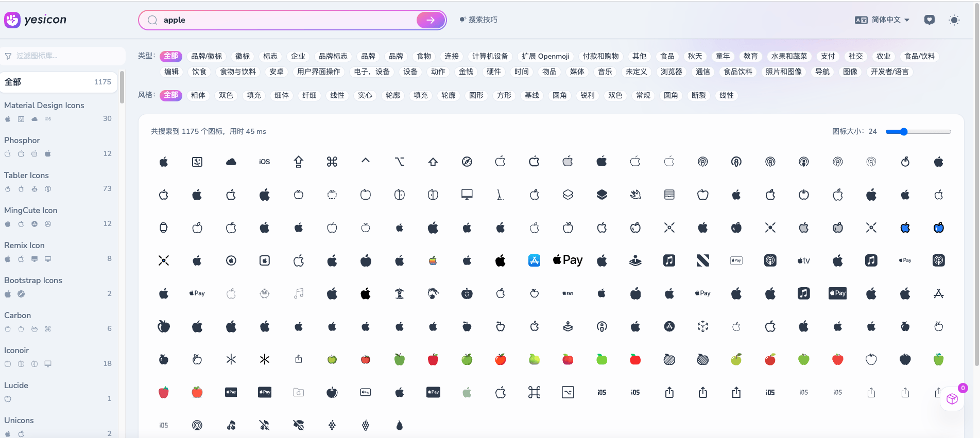Show the Remix Icon library

(58, 251)
